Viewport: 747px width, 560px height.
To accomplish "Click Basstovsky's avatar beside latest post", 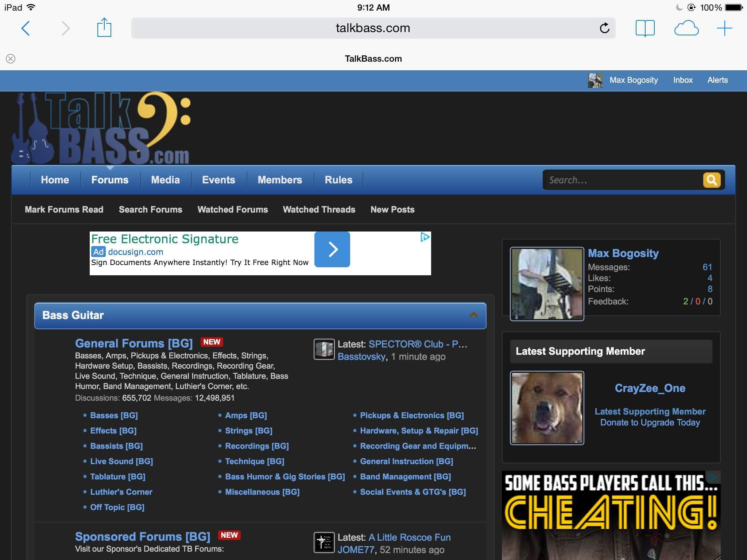I will (x=324, y=349).
